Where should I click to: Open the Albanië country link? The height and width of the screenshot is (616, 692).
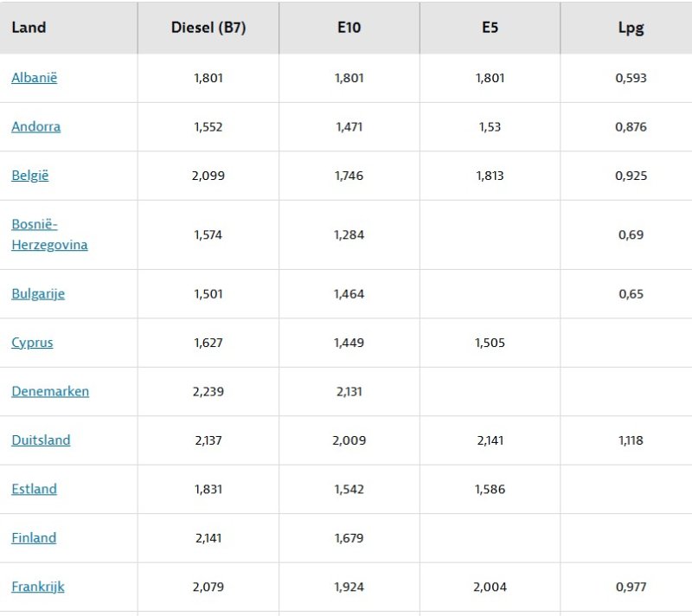pos(34,78)
